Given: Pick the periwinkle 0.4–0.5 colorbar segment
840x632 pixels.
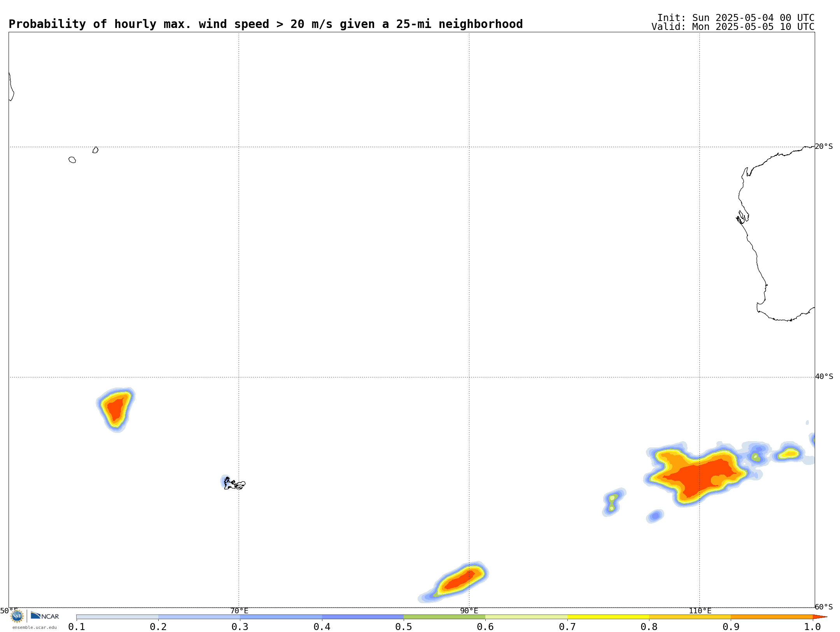Looking at the screenshot, I should (x=363, y=617).
